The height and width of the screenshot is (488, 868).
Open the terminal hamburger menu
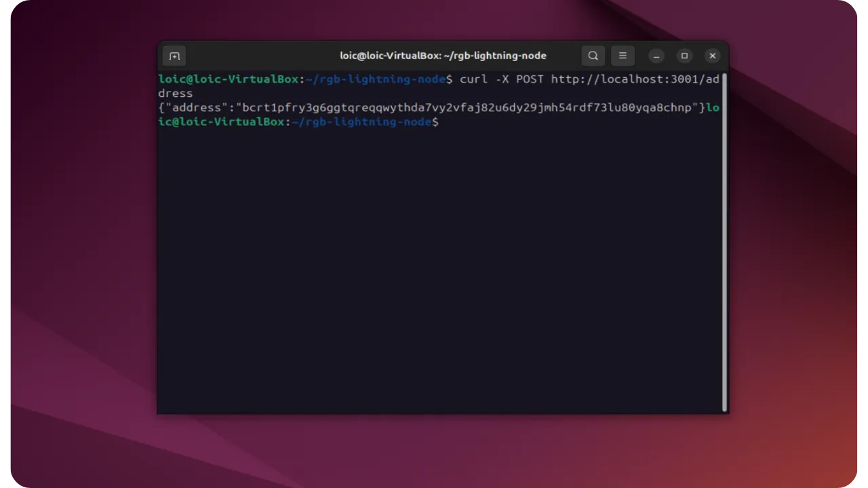click(x=623, y=56)
